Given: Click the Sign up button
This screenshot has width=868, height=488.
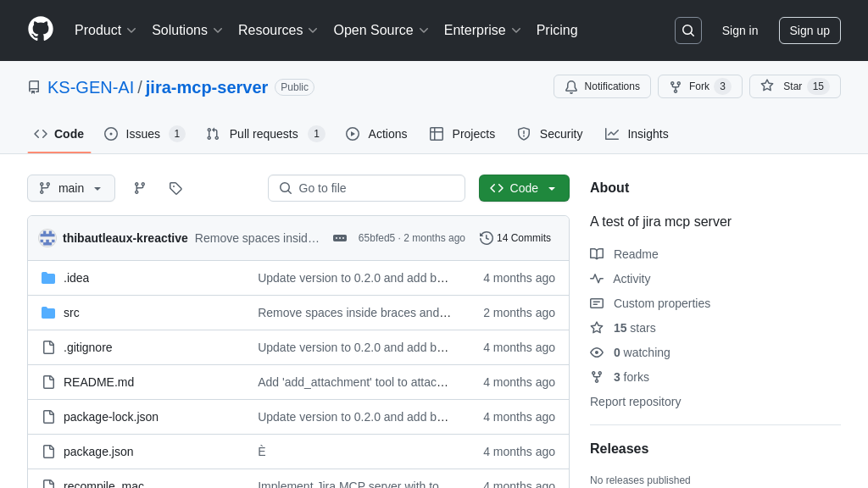Looking at the screenshot, I should (810, 30).
